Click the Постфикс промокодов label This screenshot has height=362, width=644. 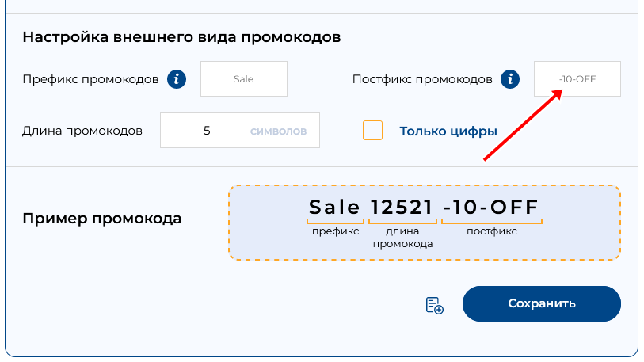coord(422,79)
